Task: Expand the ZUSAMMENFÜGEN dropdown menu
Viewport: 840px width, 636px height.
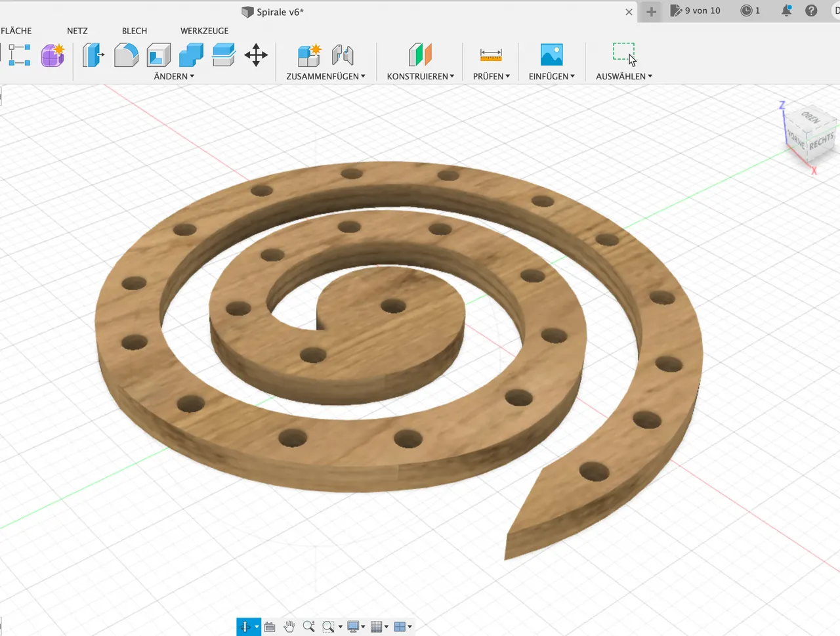Action: [325, 76]
